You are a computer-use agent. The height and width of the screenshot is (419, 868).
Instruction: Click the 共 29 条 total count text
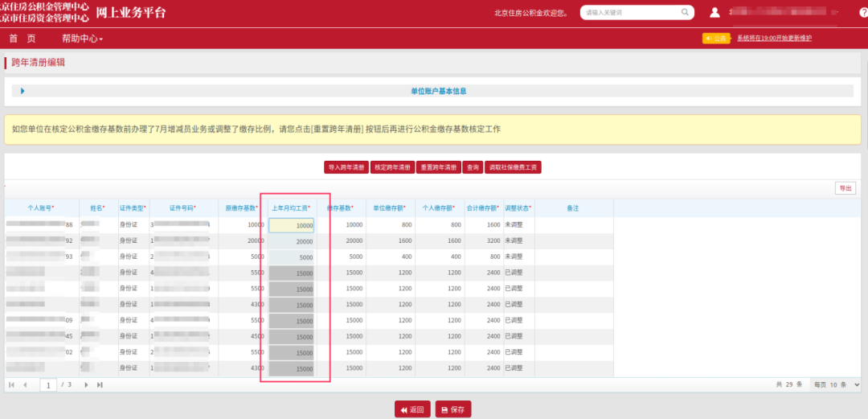point(789,384)
